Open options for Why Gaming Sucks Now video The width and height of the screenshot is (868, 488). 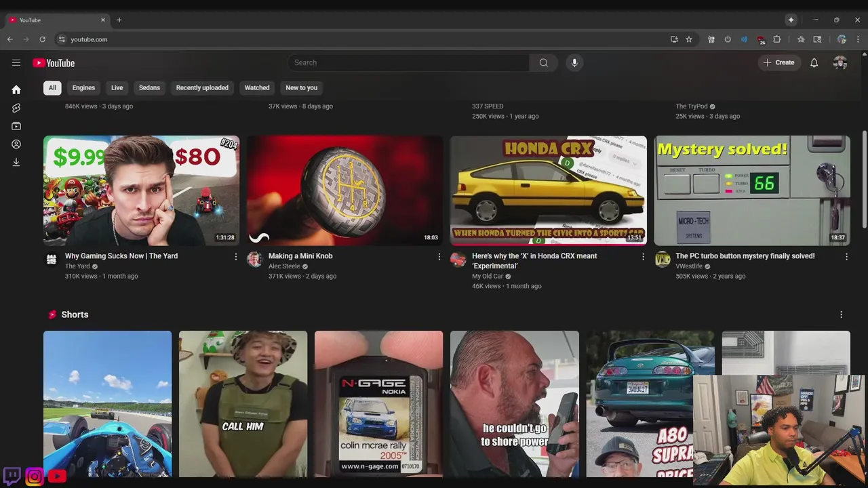coord(236,257)
